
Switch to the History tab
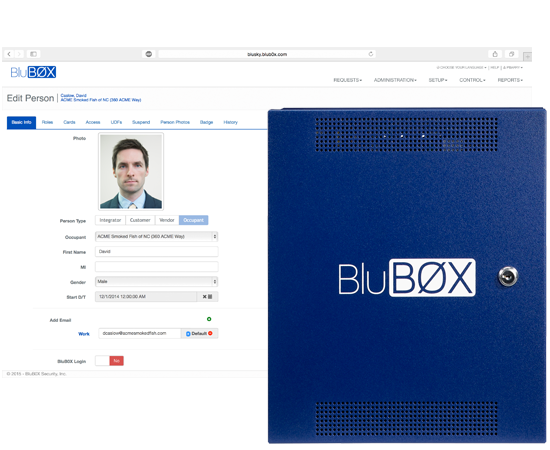coord(230,122)
